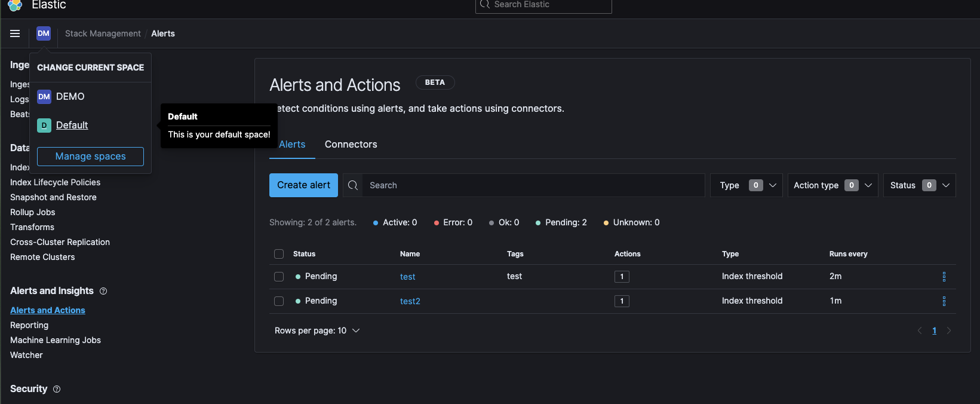
Task: Click the DM space avatar in header
Action: [x=44, y=33]
